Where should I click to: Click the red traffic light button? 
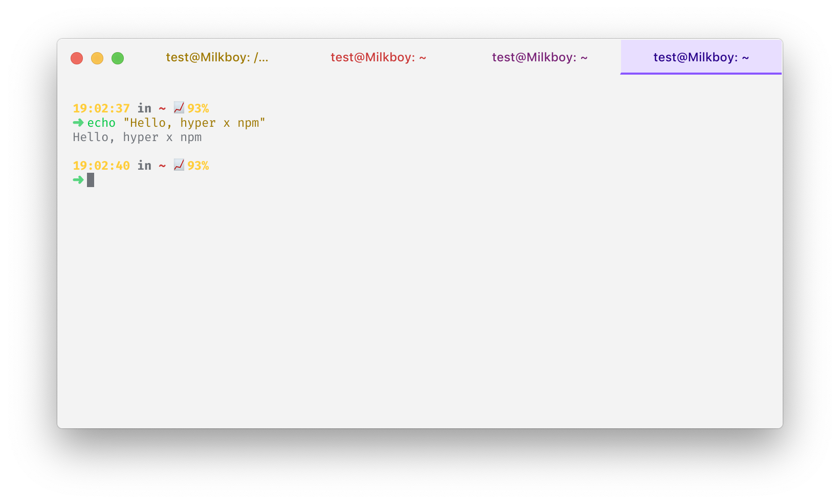coord(77,58)
